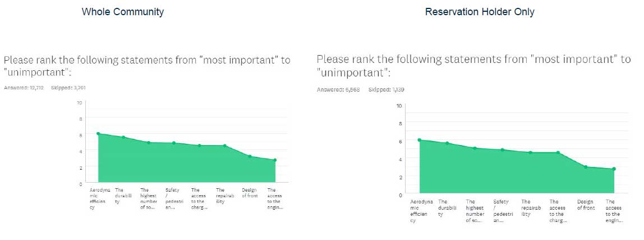The width and height of the screenshot is (644, 240).
Task: Click last data point in right chart
Action: (x=614, y=169)
